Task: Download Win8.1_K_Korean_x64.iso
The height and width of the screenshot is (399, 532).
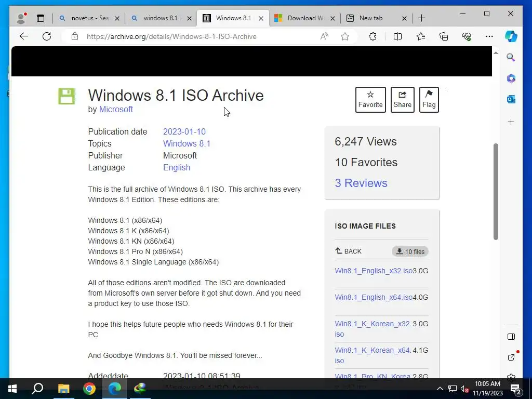Action: tap(373, 355)
